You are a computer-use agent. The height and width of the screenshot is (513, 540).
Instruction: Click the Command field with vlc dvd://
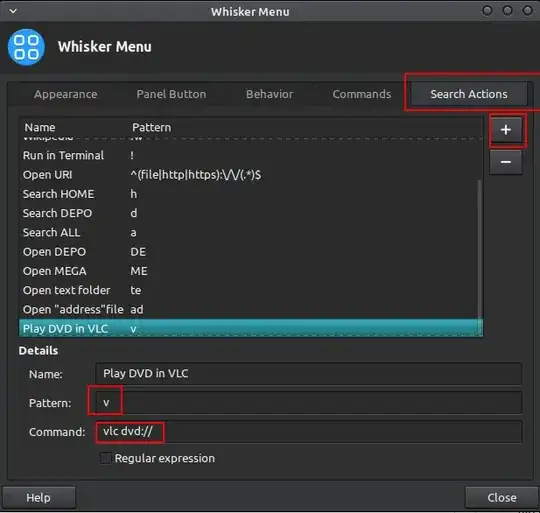[x=309, y=431]
